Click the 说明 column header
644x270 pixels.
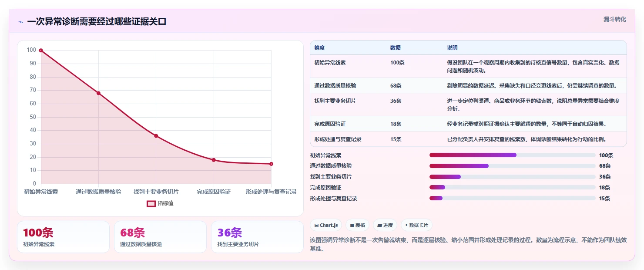click(452, 48)
